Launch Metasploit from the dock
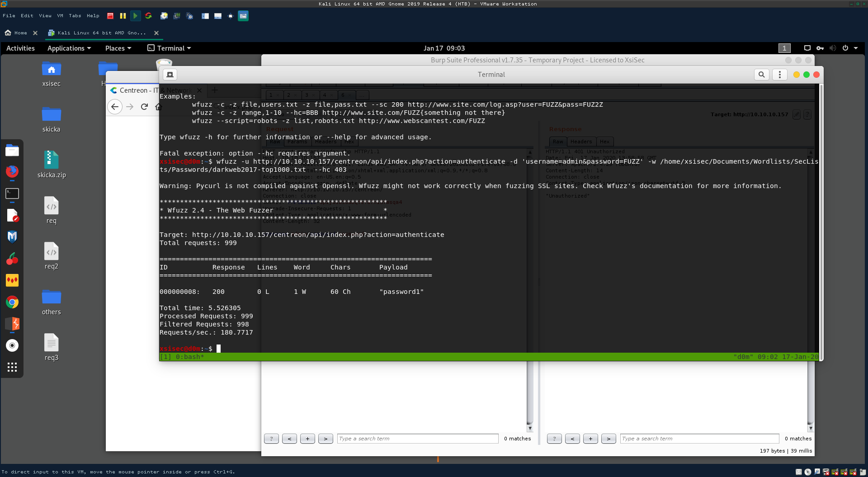Image resolution: width=868 pixels, height=477 pixels. coord(12,236)
